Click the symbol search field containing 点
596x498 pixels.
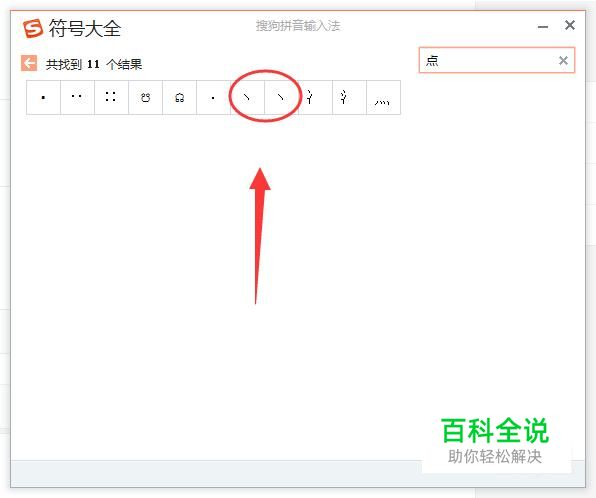(496, 60)
